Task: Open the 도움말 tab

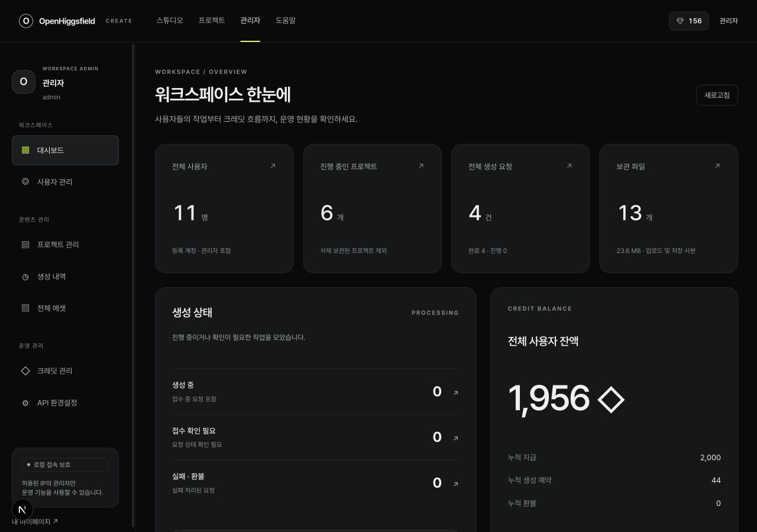Action: coord(286,20)
